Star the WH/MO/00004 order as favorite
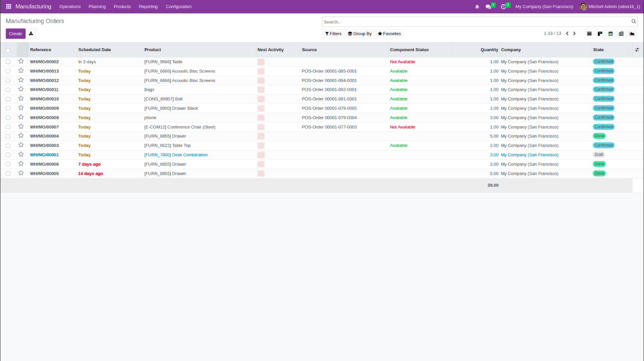 (x=21, y=136)
